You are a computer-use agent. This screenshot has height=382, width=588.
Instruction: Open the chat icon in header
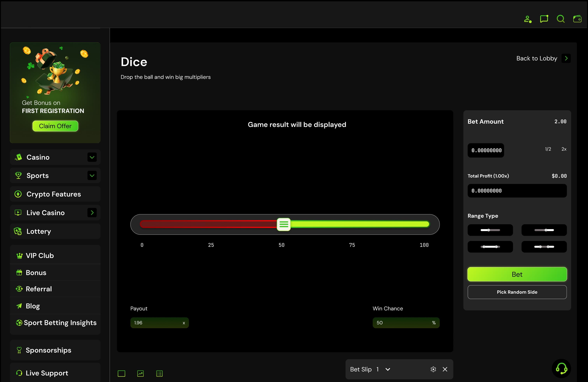coord(544,19)
